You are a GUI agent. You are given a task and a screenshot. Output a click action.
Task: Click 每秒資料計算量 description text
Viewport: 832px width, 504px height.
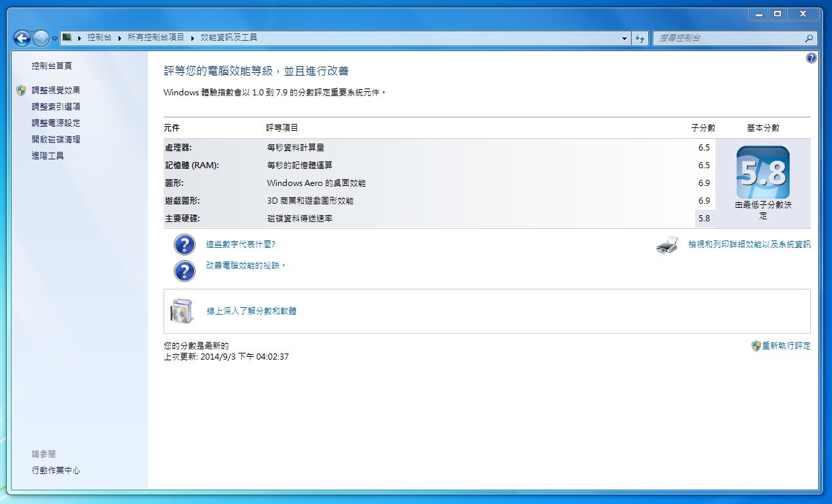295,148
